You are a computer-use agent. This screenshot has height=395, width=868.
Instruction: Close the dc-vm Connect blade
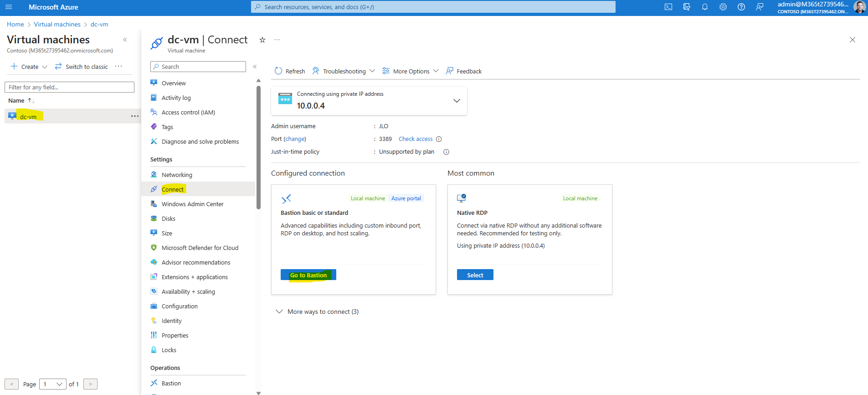(853, 40)
